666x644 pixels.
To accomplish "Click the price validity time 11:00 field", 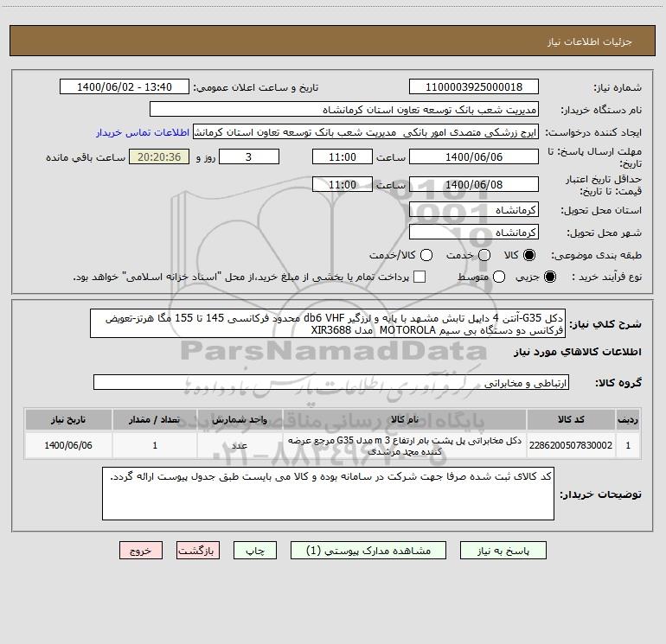I will (343, 184).
